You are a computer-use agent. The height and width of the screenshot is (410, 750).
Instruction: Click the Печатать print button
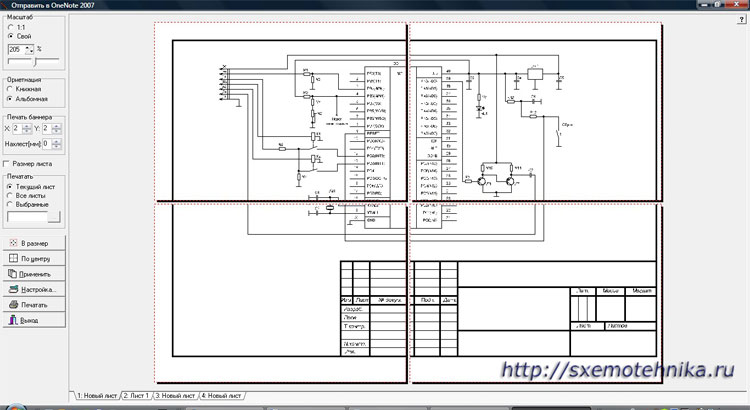click(x=34, y=305)
